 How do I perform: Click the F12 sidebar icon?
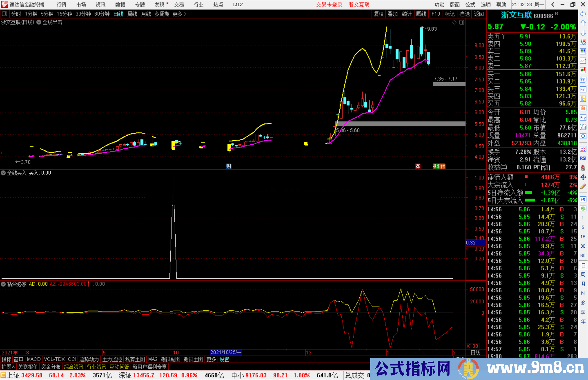(x=583, y=118)
